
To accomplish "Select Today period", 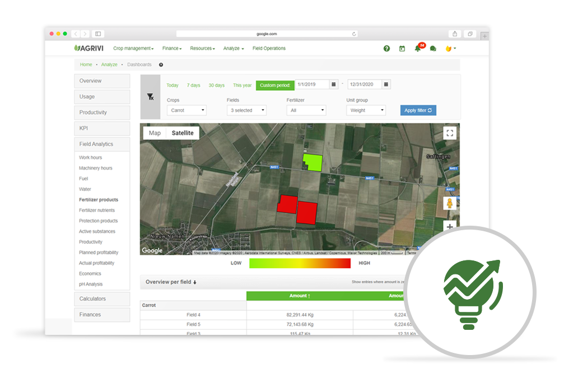I will (x=172, y=86).
